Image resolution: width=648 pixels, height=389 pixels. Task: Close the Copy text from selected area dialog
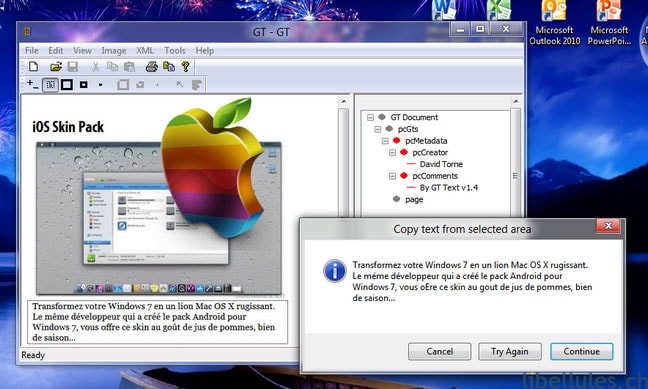[x=608, y=226]
